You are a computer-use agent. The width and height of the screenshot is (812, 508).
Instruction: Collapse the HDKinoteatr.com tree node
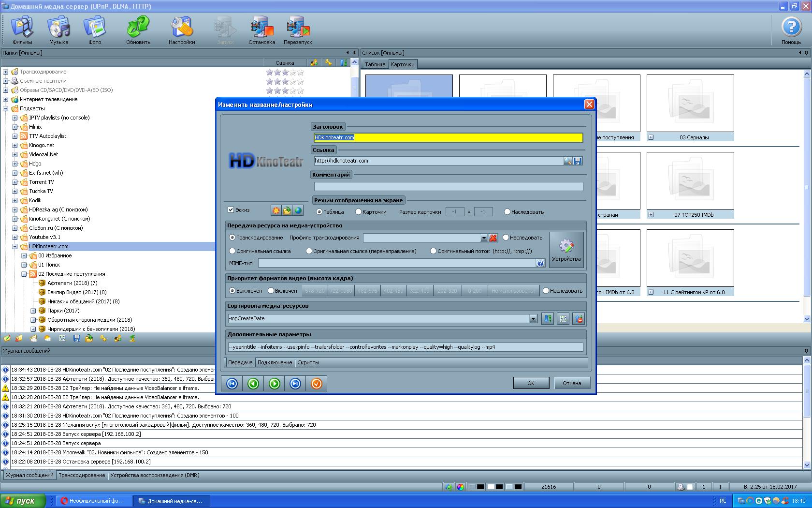15,246
